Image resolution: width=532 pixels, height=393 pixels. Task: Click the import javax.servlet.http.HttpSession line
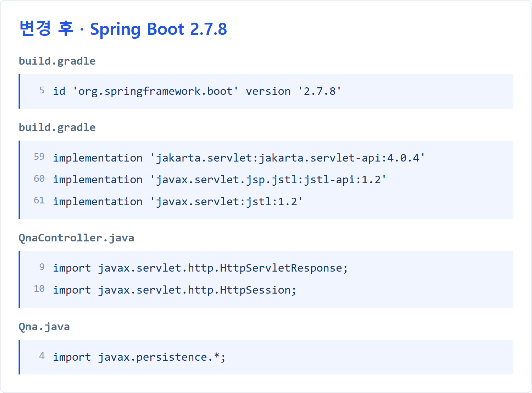[x=174, y=290]
